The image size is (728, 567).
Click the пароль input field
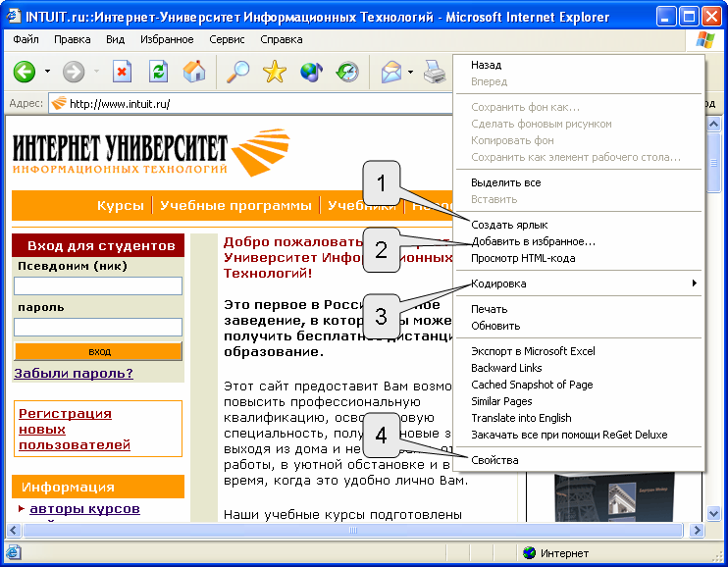tap(98, 327)
